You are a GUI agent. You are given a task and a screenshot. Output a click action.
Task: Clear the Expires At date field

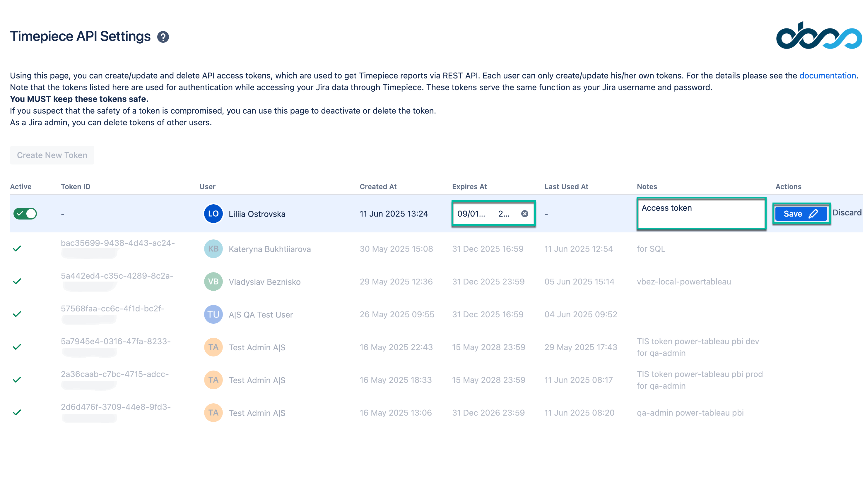point(524,214)
